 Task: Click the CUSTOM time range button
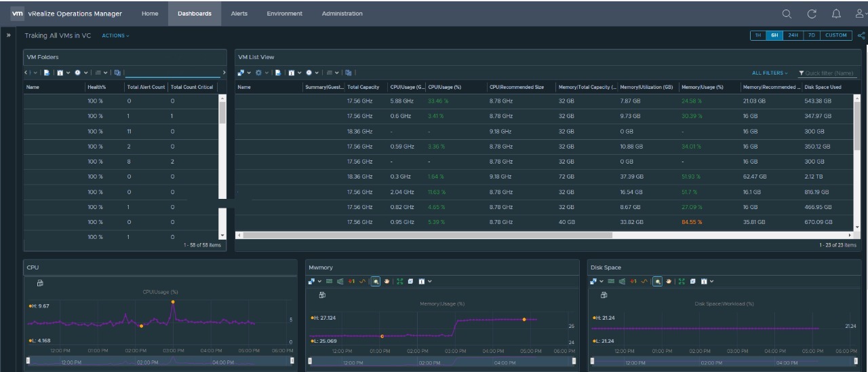(835, 35)
